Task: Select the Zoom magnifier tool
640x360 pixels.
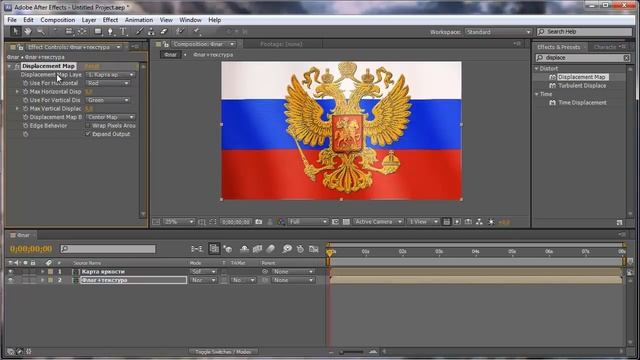Action: pyautogui.click(x=41, y=31)
